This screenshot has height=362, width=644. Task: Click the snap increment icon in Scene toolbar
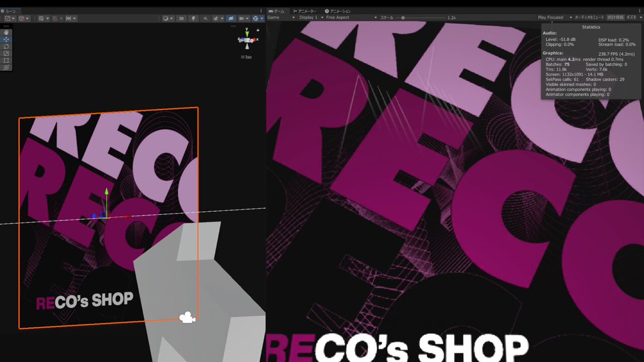[x=68, y=18]
